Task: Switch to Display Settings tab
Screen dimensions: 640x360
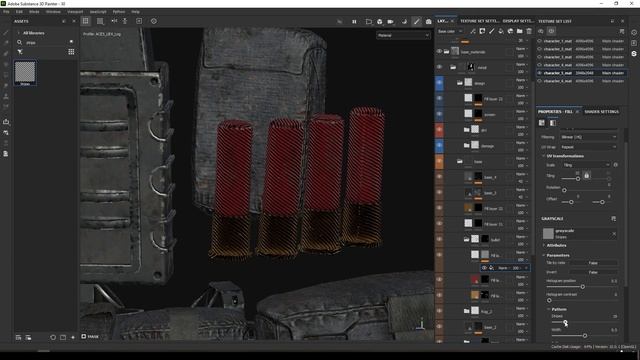Action: 518,21
